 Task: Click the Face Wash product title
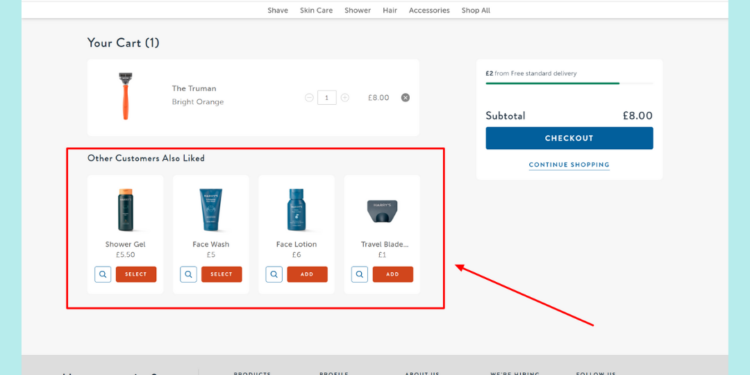[211, 244]
